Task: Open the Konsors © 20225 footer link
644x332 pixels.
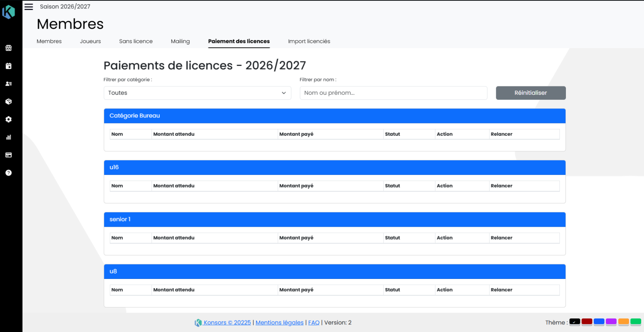Action: tap(227, 322)
